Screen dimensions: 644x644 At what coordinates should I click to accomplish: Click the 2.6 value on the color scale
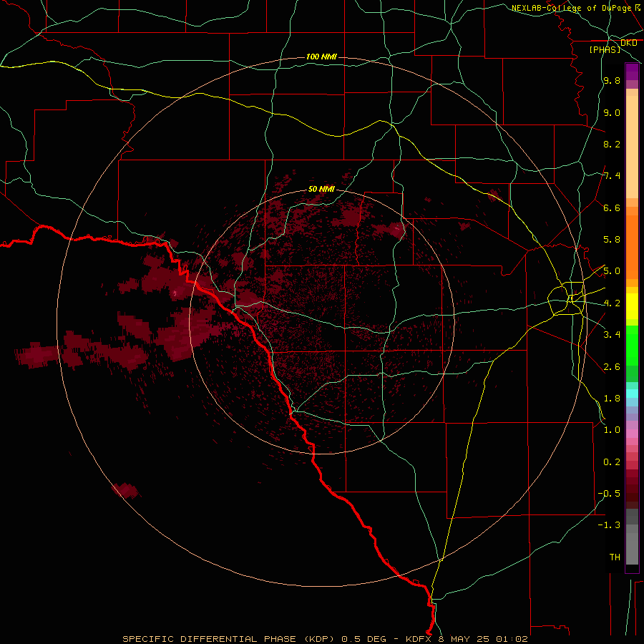coord(612,367)
